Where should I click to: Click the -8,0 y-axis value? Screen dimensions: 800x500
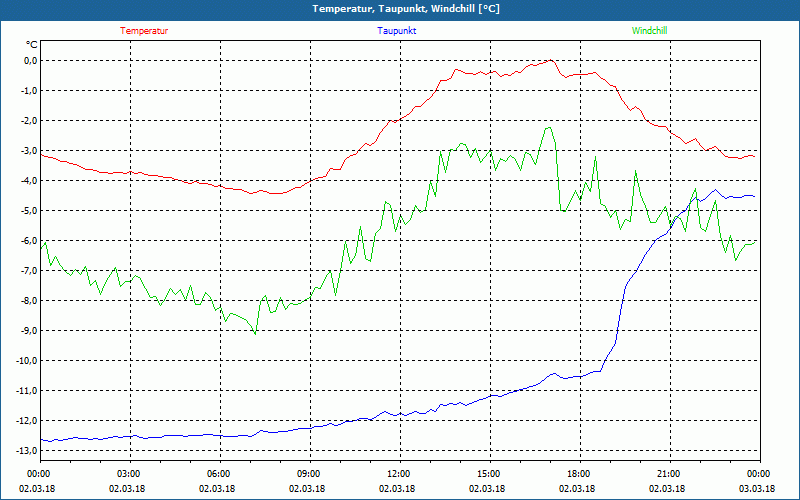coord(30,301)
